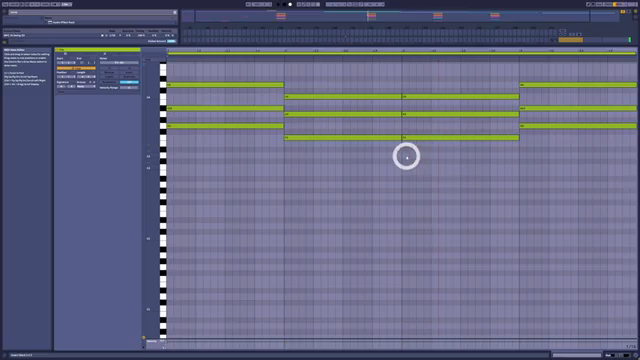Click the Velocity lane label
This screenshot has width=640, height=360.
pyautogui.click(x=151, y=341)
